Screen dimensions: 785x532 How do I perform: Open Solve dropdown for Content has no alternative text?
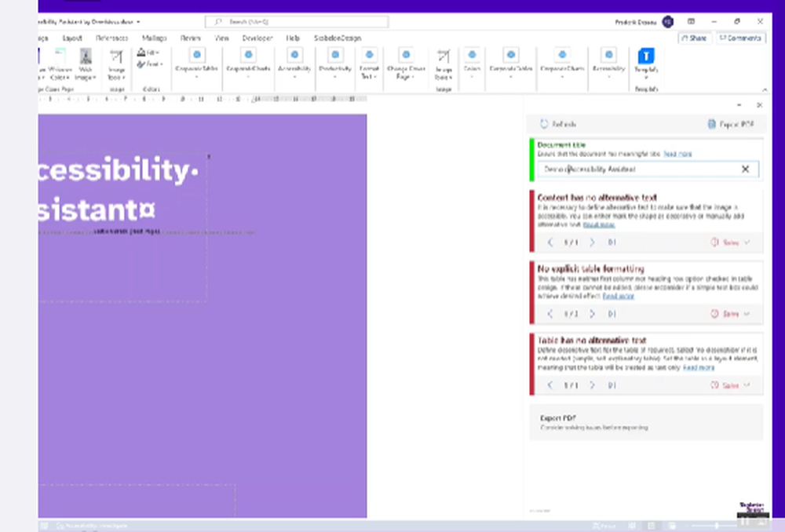click(730, 242)
